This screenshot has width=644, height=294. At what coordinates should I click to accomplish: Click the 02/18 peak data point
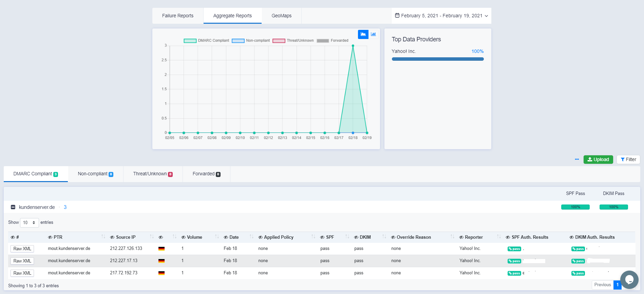pos(353,46)
